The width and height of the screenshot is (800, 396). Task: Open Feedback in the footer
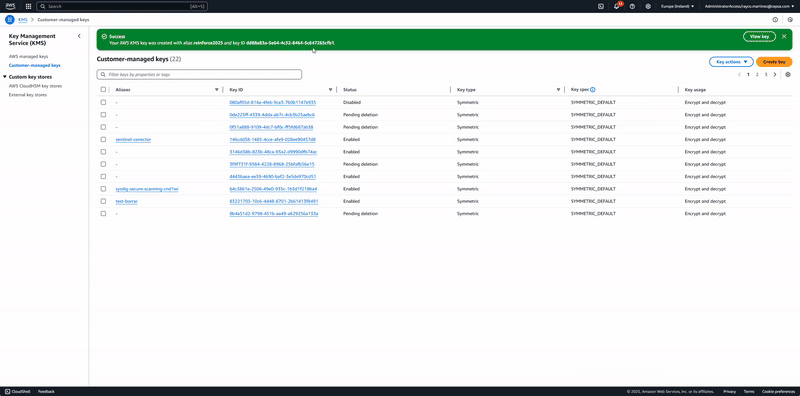[46, 391]
